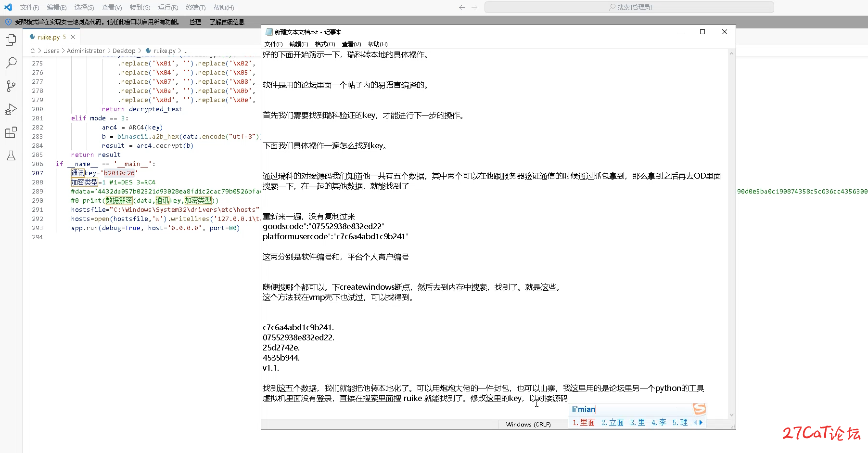Click the ellipsis breadcrumb item
Viewport: 868px width, 453px height.
[x=185, y=51]
